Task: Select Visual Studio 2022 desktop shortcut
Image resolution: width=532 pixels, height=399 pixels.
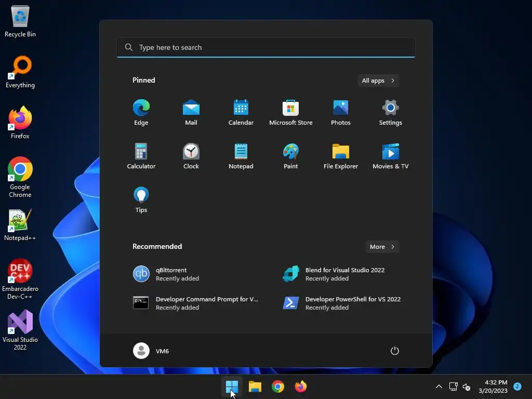Action: pyautogui.click(x=20, y=330)
